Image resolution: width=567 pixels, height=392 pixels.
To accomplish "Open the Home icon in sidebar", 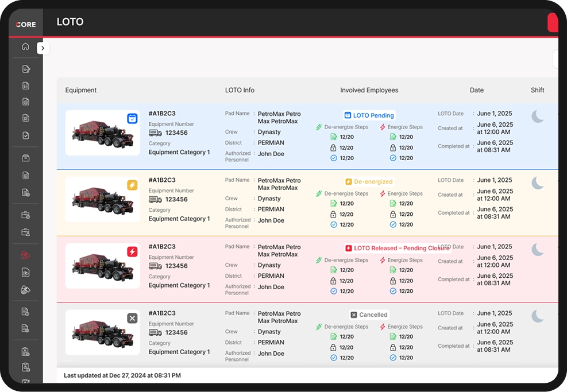I will point(25,46).
